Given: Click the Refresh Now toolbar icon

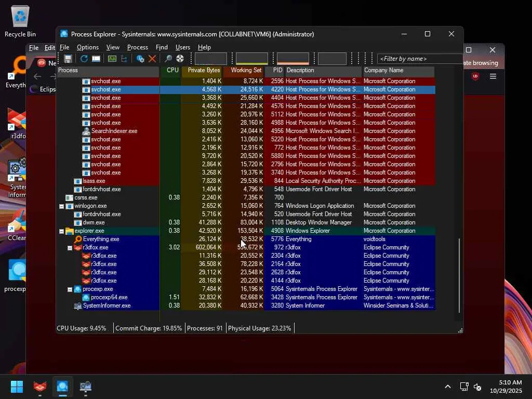Looking at the screenshot, I should [x=84, y=59].
